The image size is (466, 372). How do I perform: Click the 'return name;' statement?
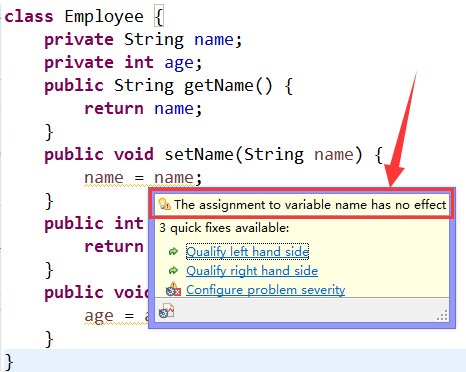(143, 109)
